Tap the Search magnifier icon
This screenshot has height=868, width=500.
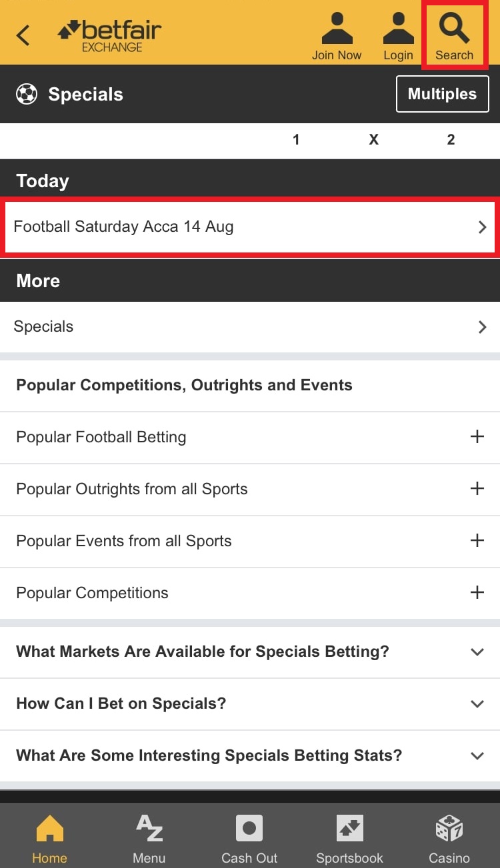(455, 28)
